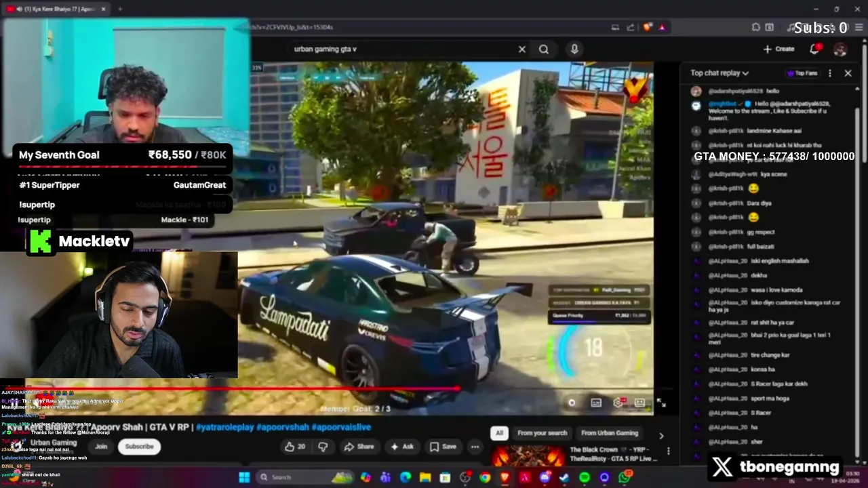The height and width of the screenshot is (488, 868).
Task: Like the video with thumbs up
Action: point(295,447)
